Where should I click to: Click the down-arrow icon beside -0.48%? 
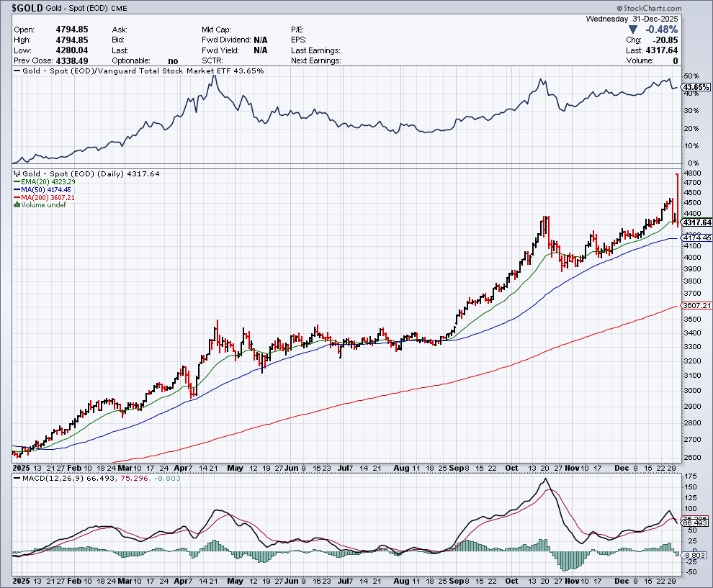pos(633,30)
